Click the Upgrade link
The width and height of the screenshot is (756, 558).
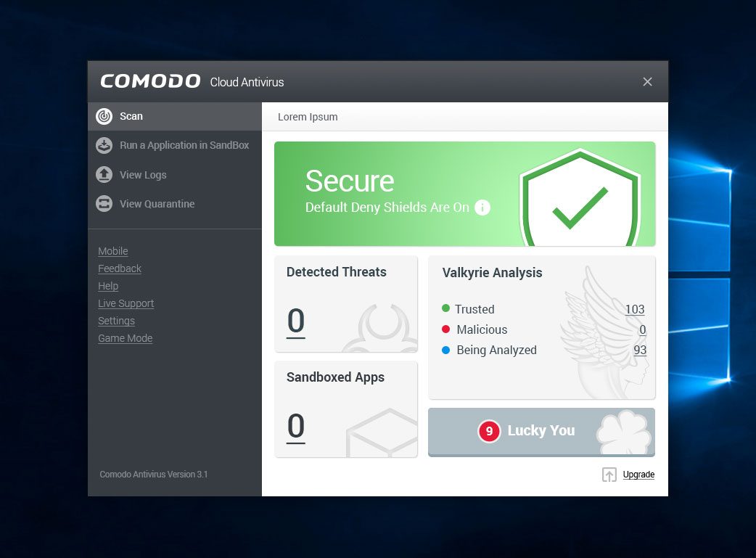tap(638, 475)
